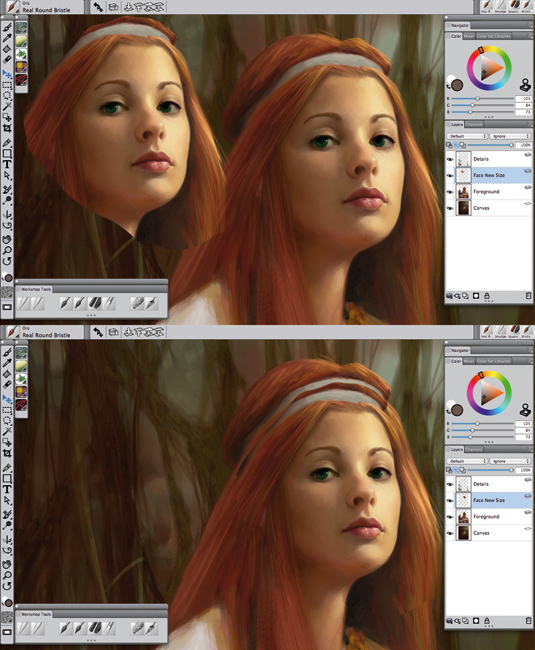Hide the Details layer in upper screenshot

[450, 159]
